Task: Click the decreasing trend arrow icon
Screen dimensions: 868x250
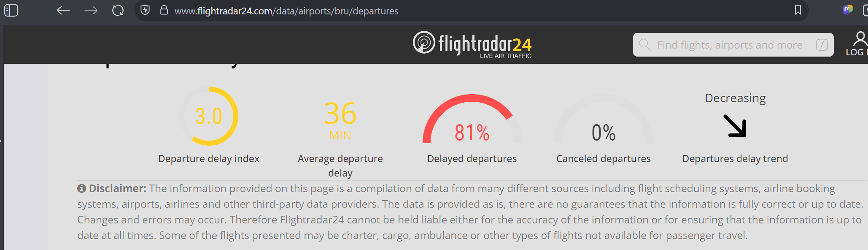Action: coord(735,126)
